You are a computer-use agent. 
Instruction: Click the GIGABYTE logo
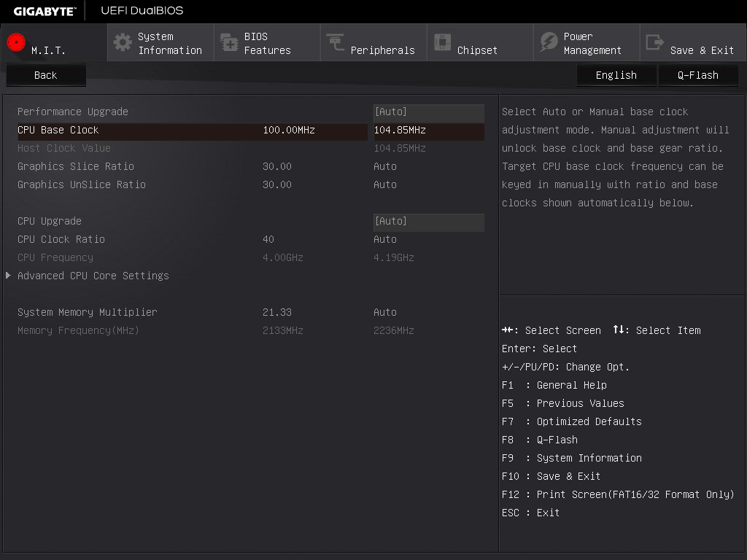tap(44, 11)
